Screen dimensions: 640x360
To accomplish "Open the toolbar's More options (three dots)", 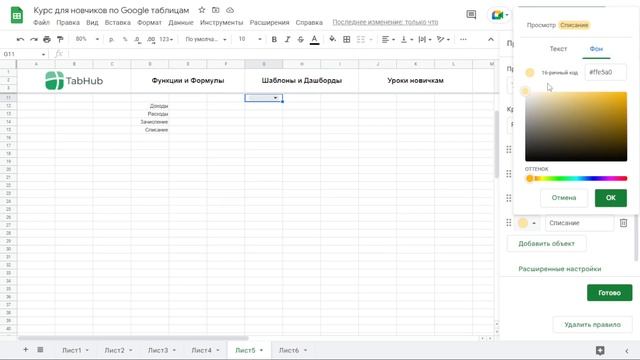I will tap(463, 39).
